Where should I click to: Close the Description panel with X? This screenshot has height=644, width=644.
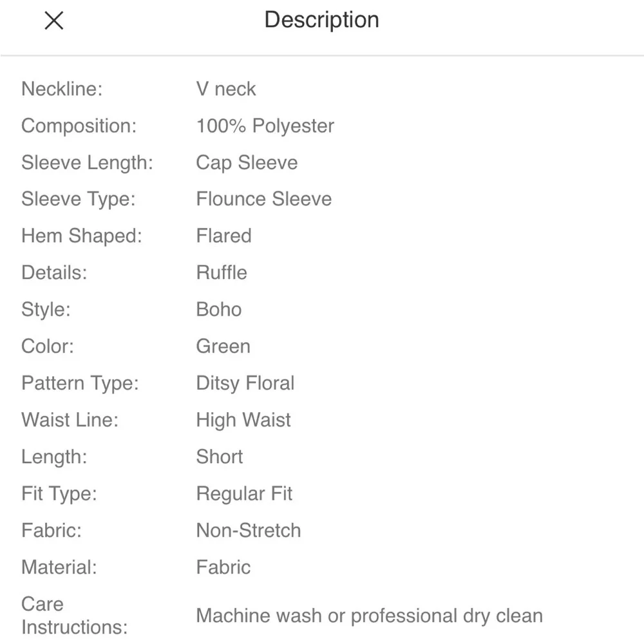pyautogui.click(x=53, y=21)
